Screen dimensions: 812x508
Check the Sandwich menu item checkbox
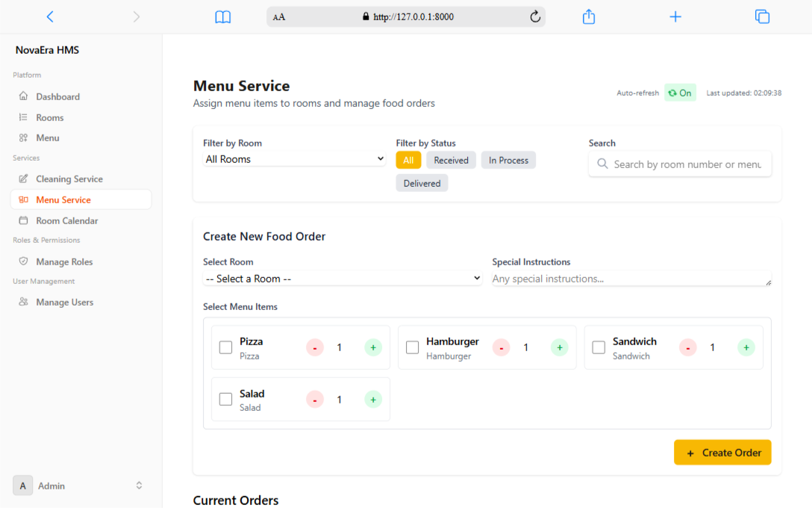coord(599,347)
